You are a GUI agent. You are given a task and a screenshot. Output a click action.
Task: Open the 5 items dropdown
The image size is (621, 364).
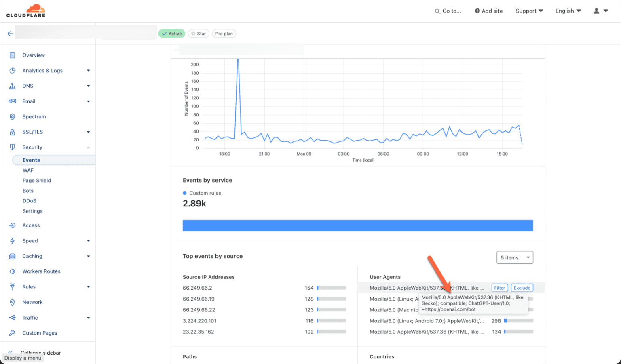pos(515,257)
